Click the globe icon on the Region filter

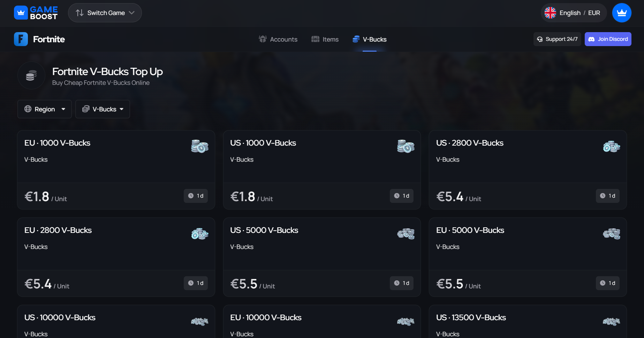click(x=28, y=109)
